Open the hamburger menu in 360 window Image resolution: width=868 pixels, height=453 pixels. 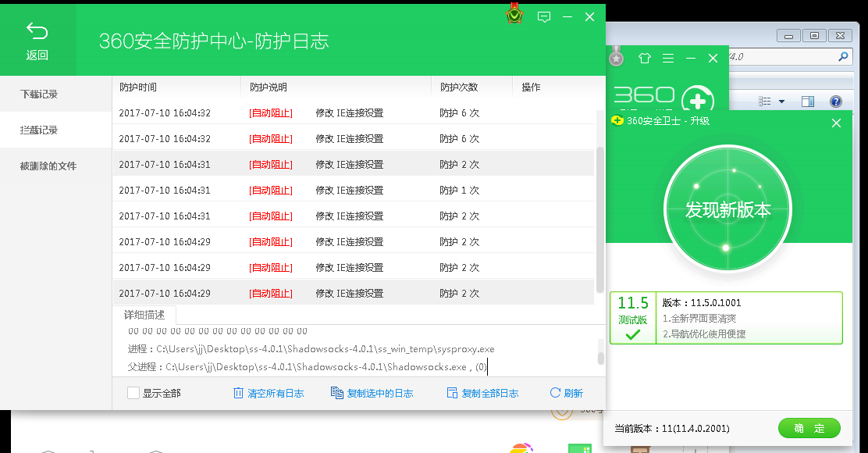point(668,58)
